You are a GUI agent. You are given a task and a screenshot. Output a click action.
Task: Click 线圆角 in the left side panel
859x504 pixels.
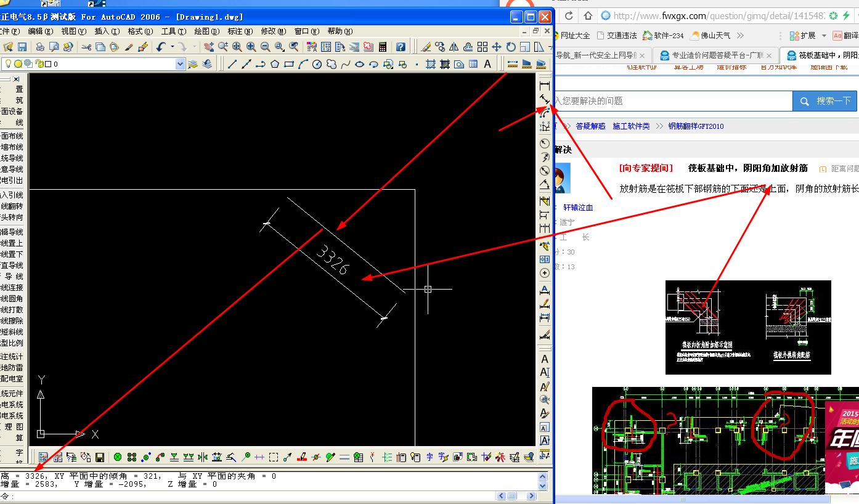[x=12, y=299]
